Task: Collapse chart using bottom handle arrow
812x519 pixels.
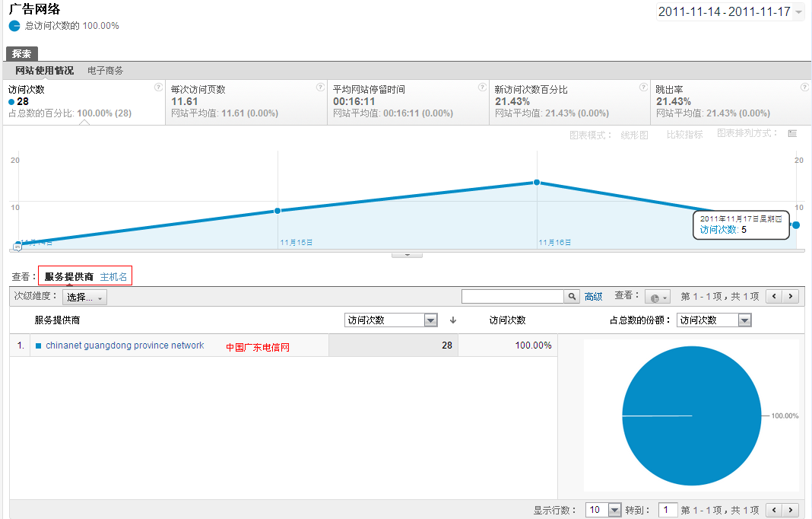Action: (x=407, y=255)
